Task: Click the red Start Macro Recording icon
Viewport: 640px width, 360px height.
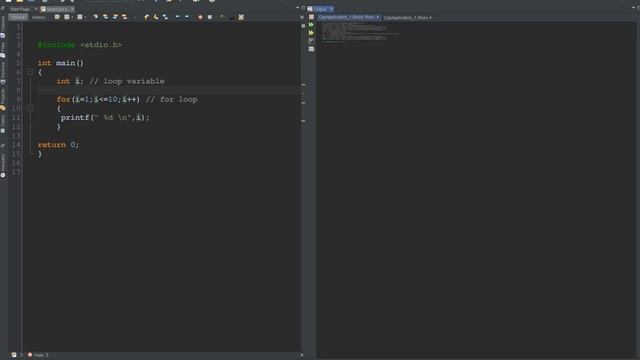Action: click(x=200, y=17)
